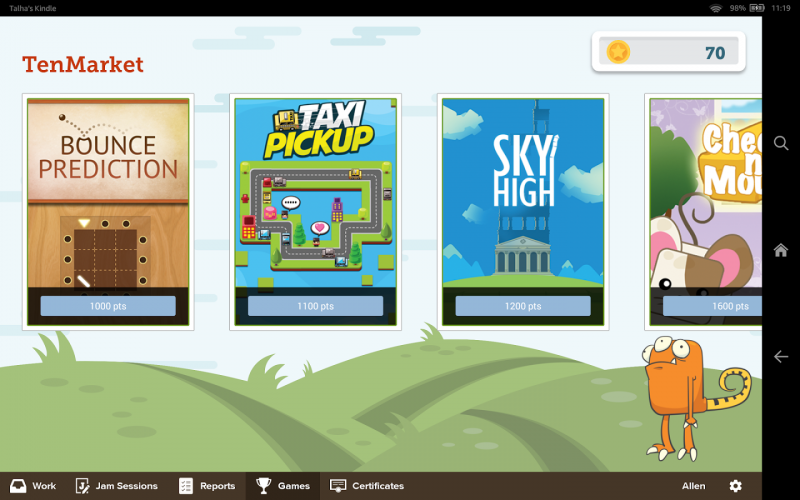Open the Certificates tab

tap(367, 486)
